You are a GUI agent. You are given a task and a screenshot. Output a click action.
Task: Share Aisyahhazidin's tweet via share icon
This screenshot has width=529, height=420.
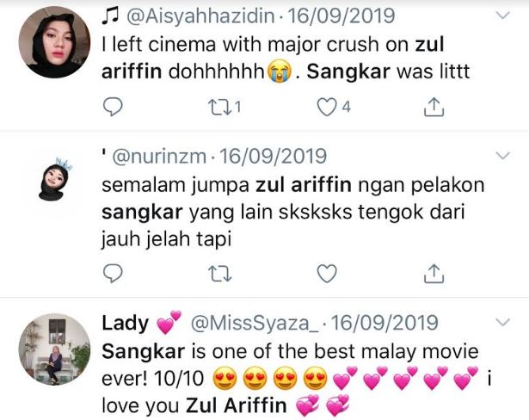point(434,107)
